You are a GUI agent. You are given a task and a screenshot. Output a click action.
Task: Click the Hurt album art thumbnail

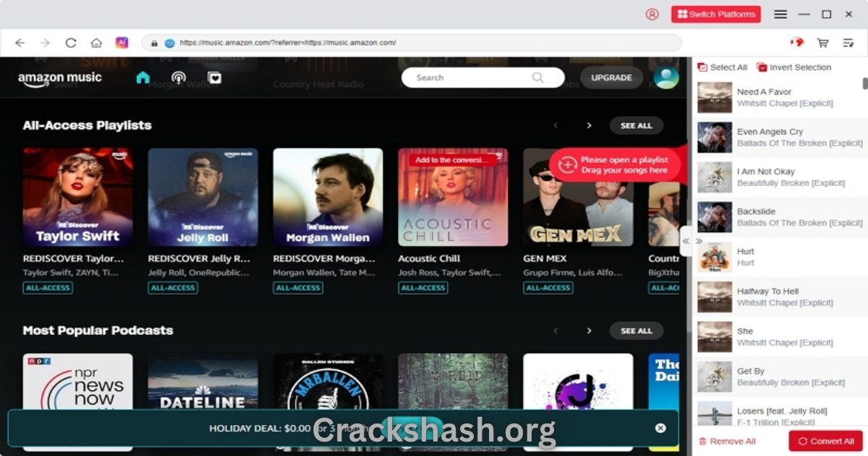[715, 257]
